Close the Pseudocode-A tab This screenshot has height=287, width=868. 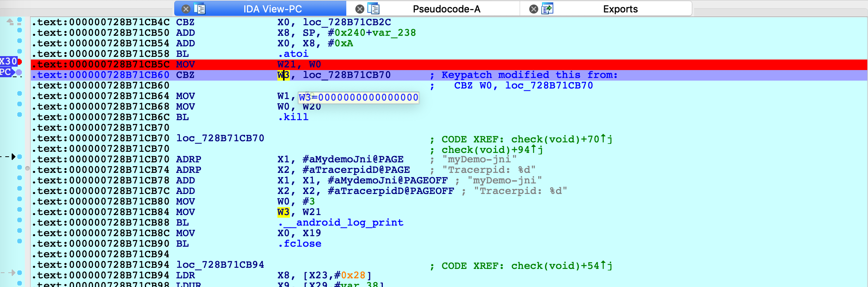tap(360, 9)
